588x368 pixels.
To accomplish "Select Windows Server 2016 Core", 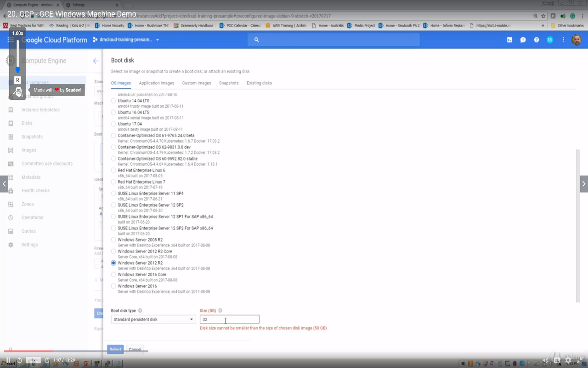I will [113, 275].
